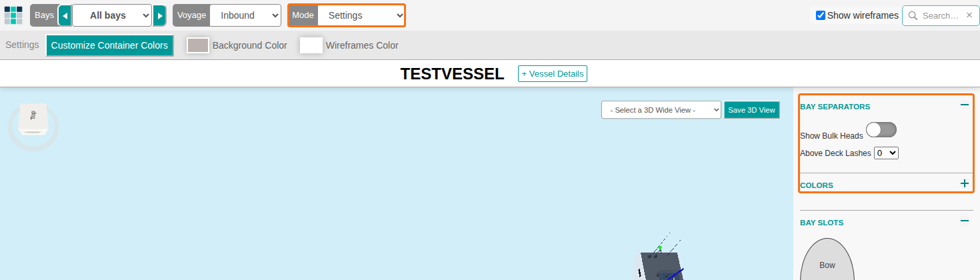Click the TESTVESSEL title text
The image size is (980, 280).
point(452,74)
